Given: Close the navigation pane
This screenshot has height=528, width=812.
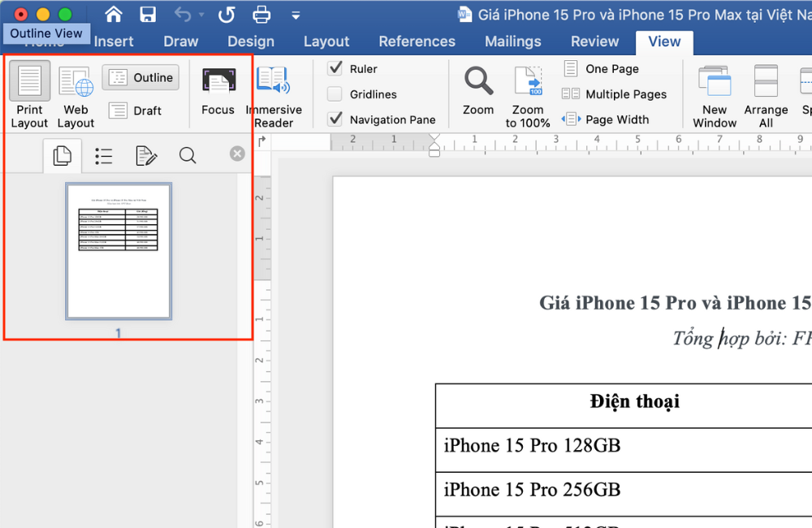Looking at the screenshot, I should pos(237,154).
